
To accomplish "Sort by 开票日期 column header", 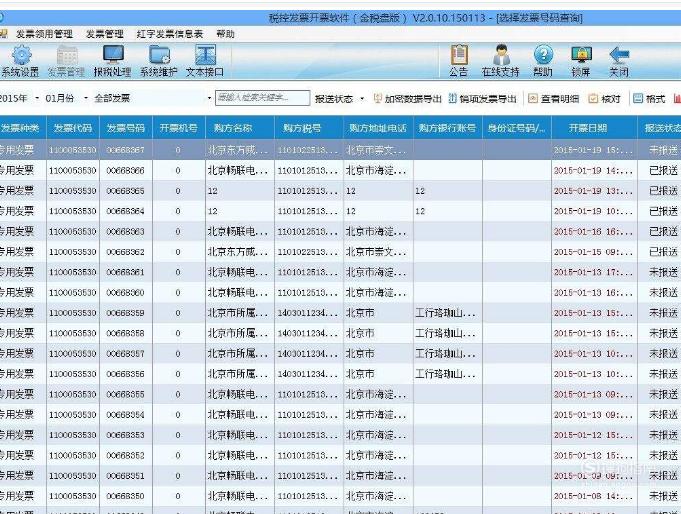I will (x=594, y=128).
